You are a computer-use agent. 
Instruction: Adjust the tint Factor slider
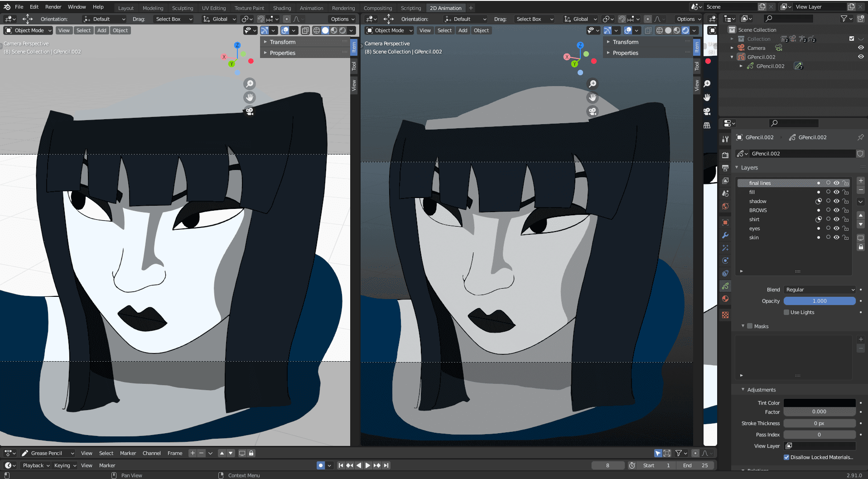coord(820,412)
